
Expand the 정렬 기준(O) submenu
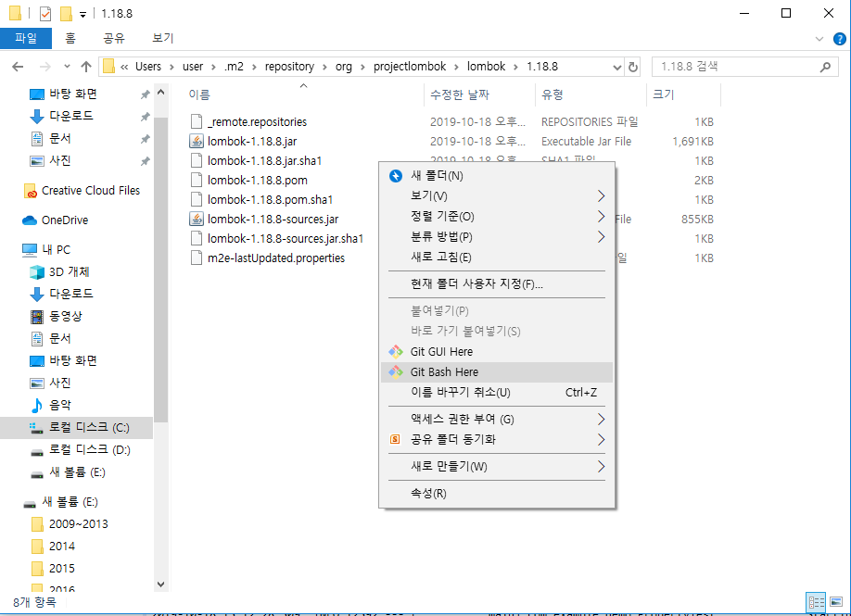click(601, 217)
